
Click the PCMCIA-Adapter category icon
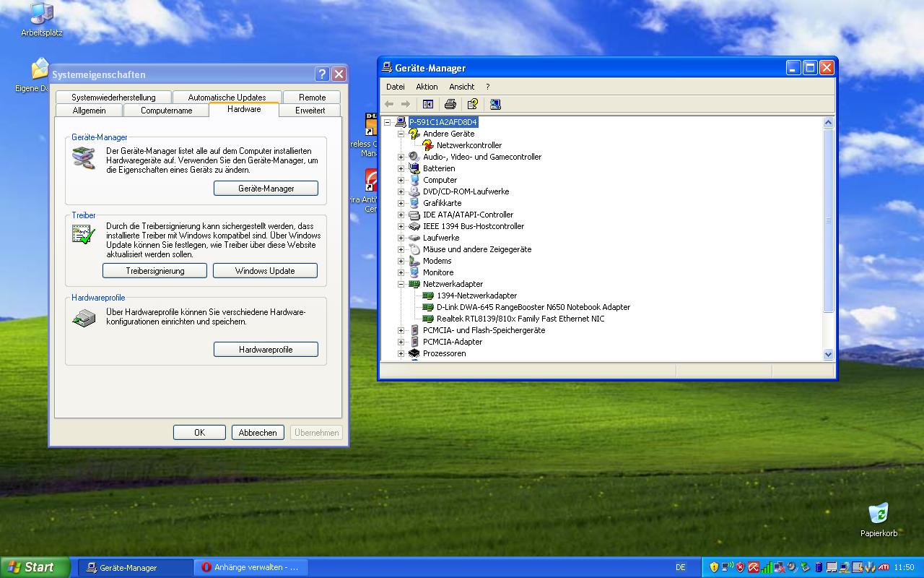click(414, 342)
